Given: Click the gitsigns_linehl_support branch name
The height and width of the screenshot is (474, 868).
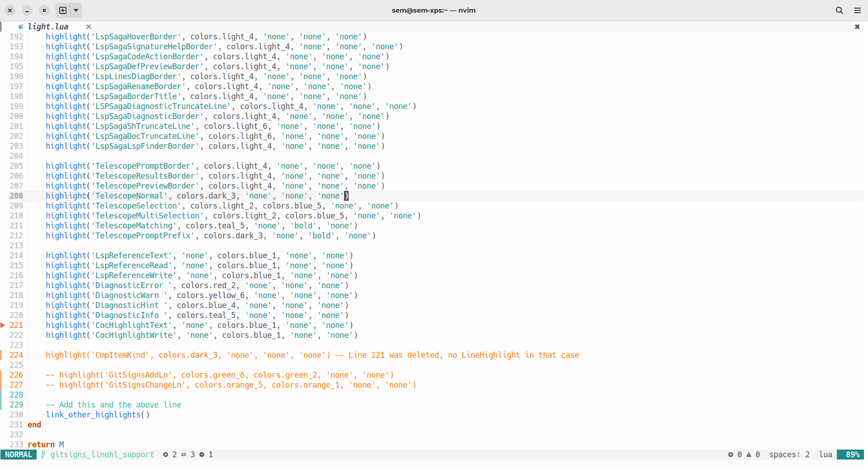Looking at the screenshot, I should pyautogui.click(x=102, y=455).
